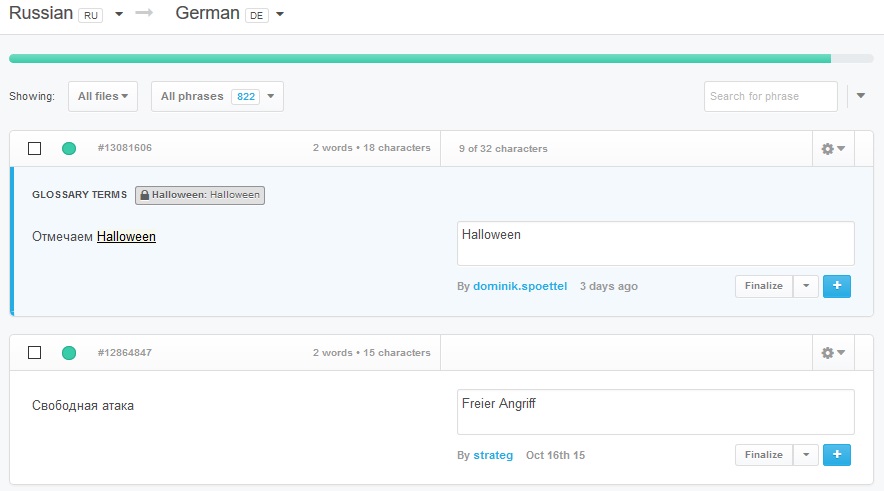Finalize the Freier Angriff translation
This screenshot has width=884, height=491.
tap(764, 455)
